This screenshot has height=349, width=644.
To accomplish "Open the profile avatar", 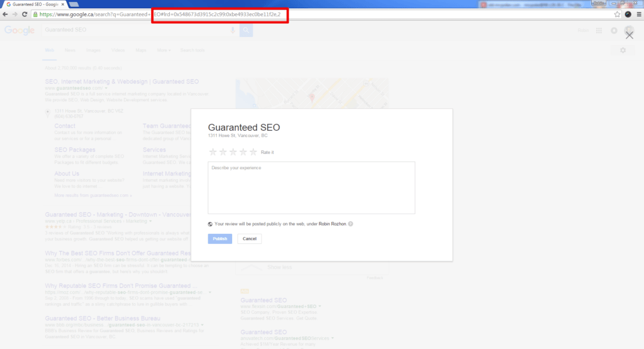I will tap(629, 30).
